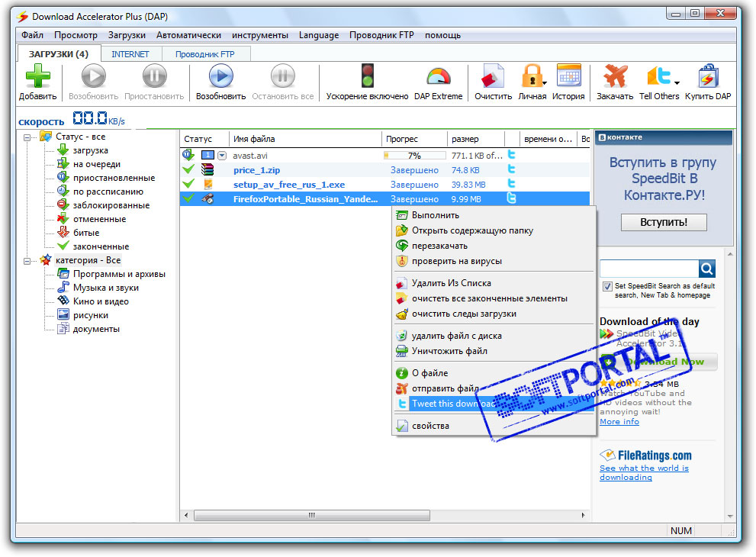Screen dimensions: 756x557
Task: Click Twitter icon in avast.avi row
Action: (x=512, y=155)
